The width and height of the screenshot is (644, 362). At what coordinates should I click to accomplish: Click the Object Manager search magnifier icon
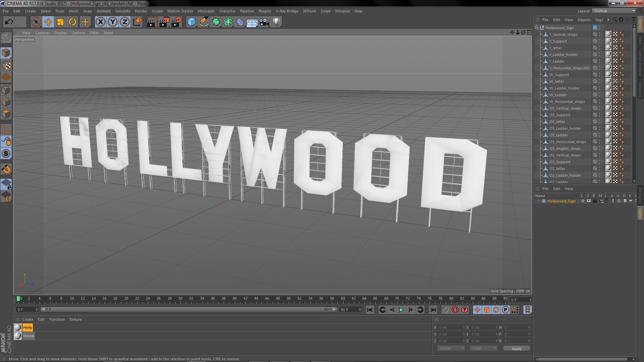(x=614, y=20)
